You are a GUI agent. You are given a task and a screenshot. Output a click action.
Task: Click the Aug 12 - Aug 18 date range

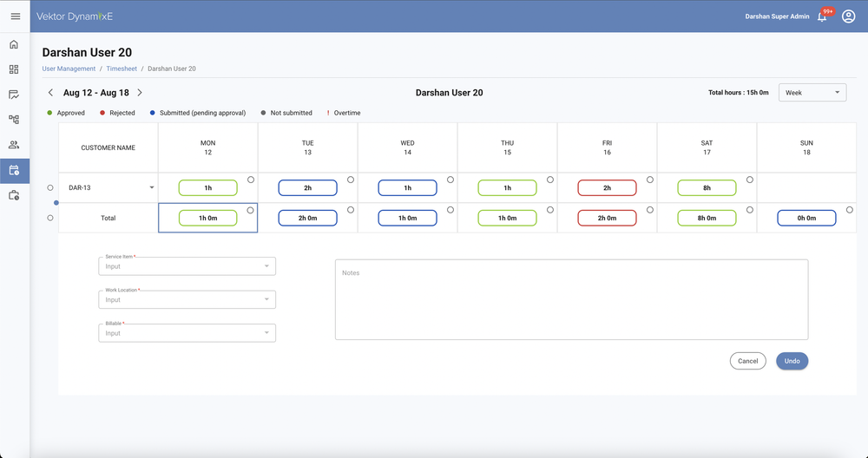click(95, 92)
